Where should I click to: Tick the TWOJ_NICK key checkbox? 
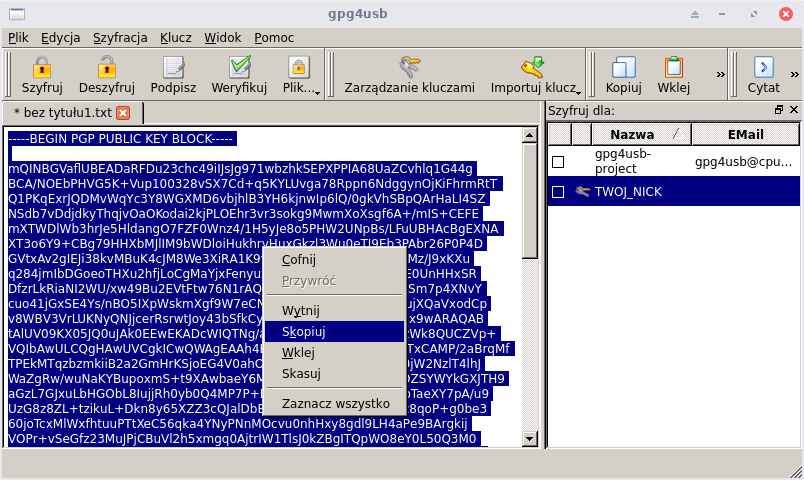558,192
